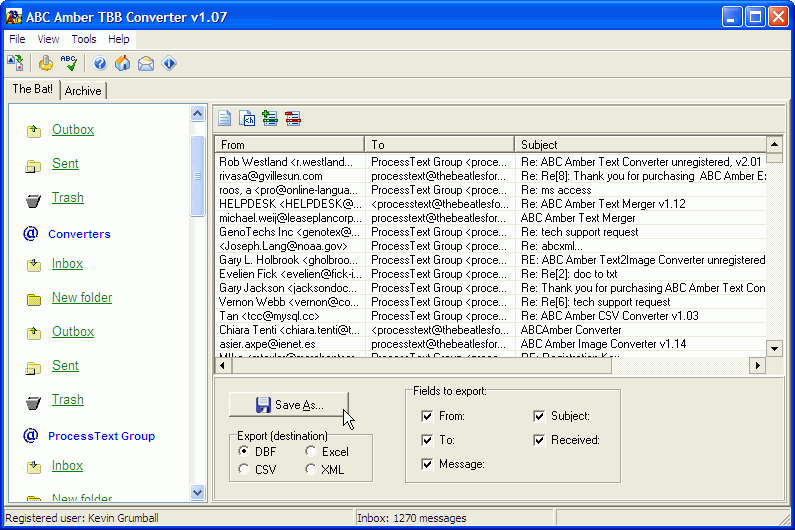Screen dimensions: 795x530
Task: Click the Save As button
Action: (289, 405)
